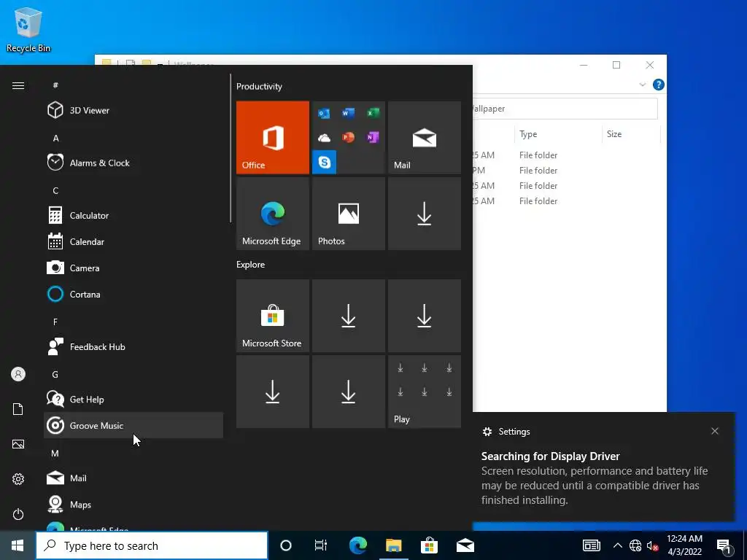Open File Explorer from taskbar
The height and width of the screenshot is (560, 747).
(x=393, y=545)
